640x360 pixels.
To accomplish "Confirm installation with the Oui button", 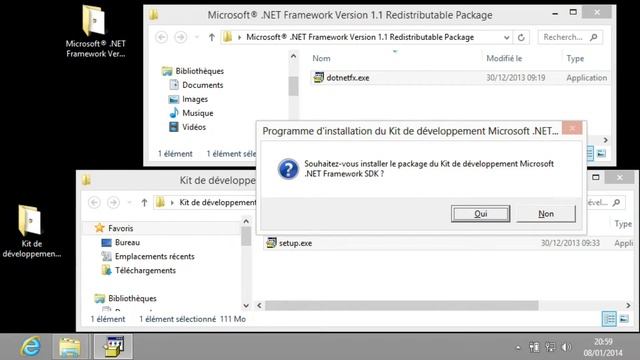I will [x=480, y=213].
